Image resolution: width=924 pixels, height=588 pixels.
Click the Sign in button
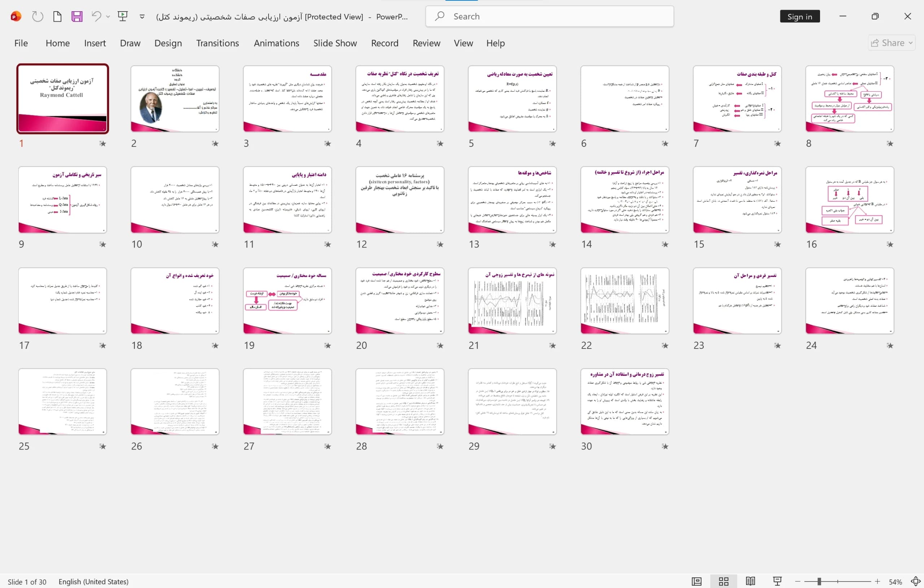(x=800, y=17)
